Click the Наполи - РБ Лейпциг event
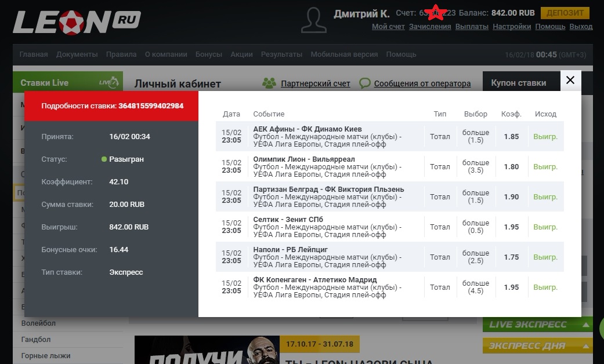Viewport: 604px width, 364px height. click(x=291, y=249)
